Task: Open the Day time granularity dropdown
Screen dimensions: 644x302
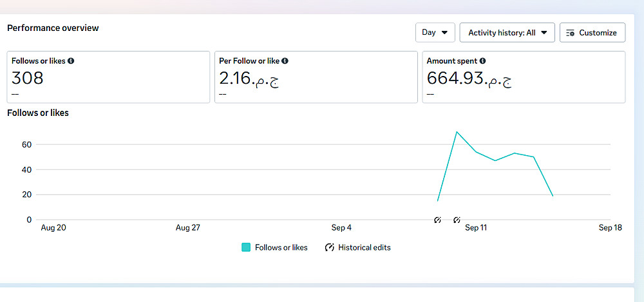Action: (x=435, y=32)
